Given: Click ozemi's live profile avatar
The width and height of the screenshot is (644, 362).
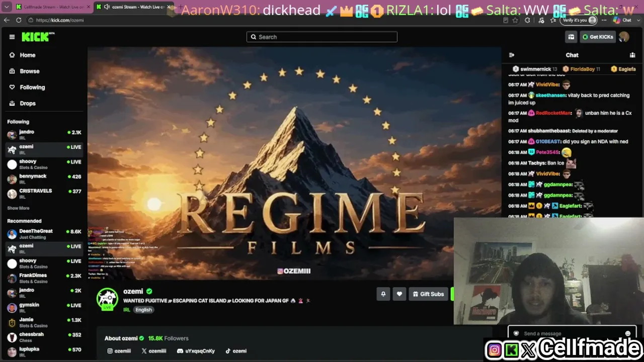Looking at the screenshot, I should pyautogui.click(x=107, y=299).
